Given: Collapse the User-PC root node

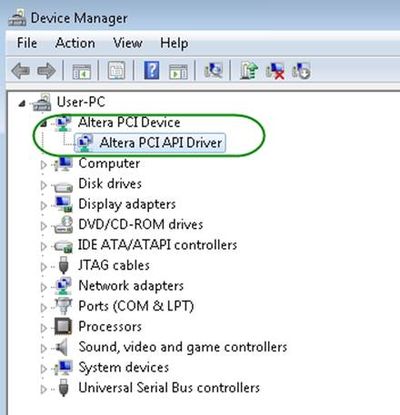Looking at the screenshot, I should click(22, 104).
